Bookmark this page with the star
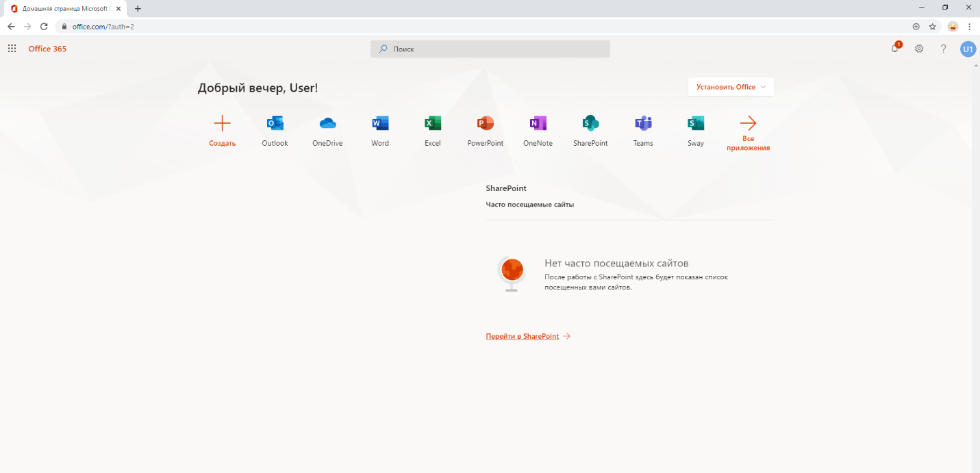980x473 pixels. (932, 26)
